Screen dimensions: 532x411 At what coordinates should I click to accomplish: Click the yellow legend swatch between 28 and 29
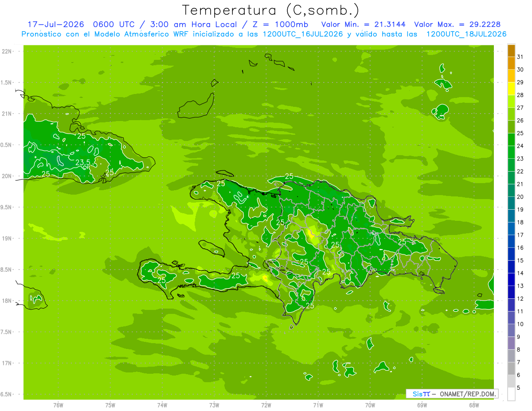(x=511, y=89)
